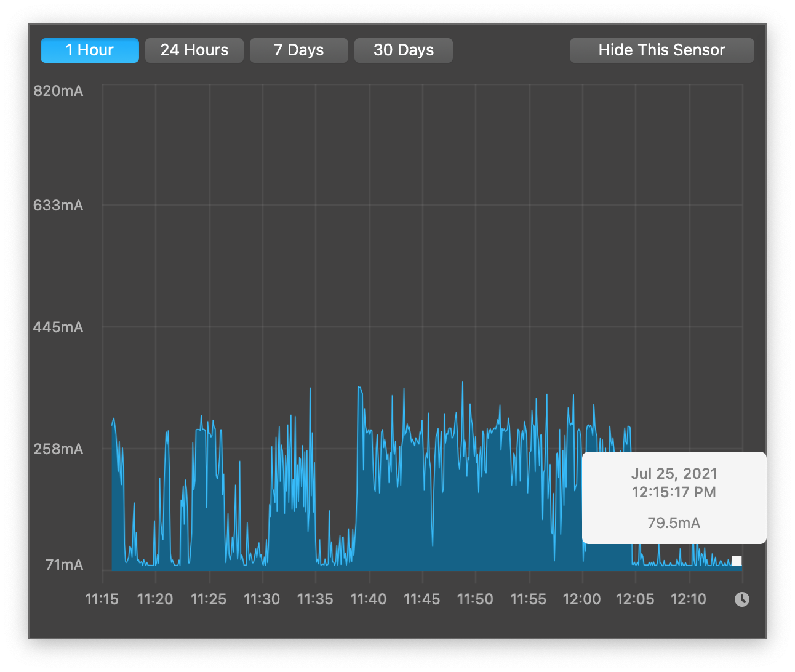Click the 11:30 time label
The width and height of the screenshot is (795, 672).
[x=262, y=599]
